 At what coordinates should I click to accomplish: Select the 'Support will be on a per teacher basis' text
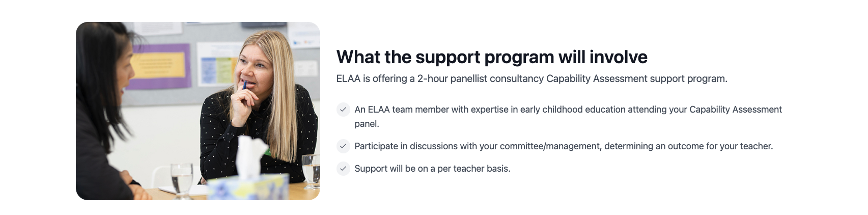pos(432,169)
